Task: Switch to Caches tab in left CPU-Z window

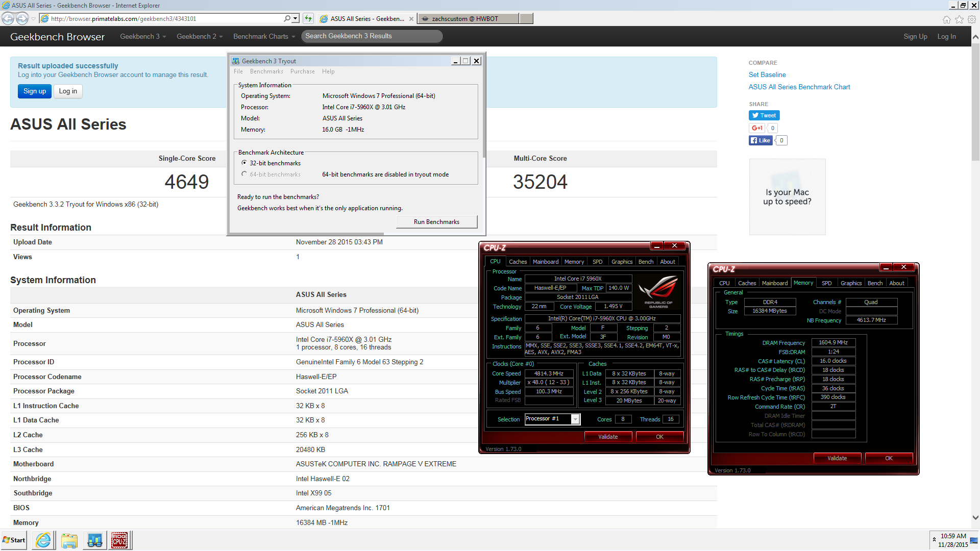Action: (518, 262)
